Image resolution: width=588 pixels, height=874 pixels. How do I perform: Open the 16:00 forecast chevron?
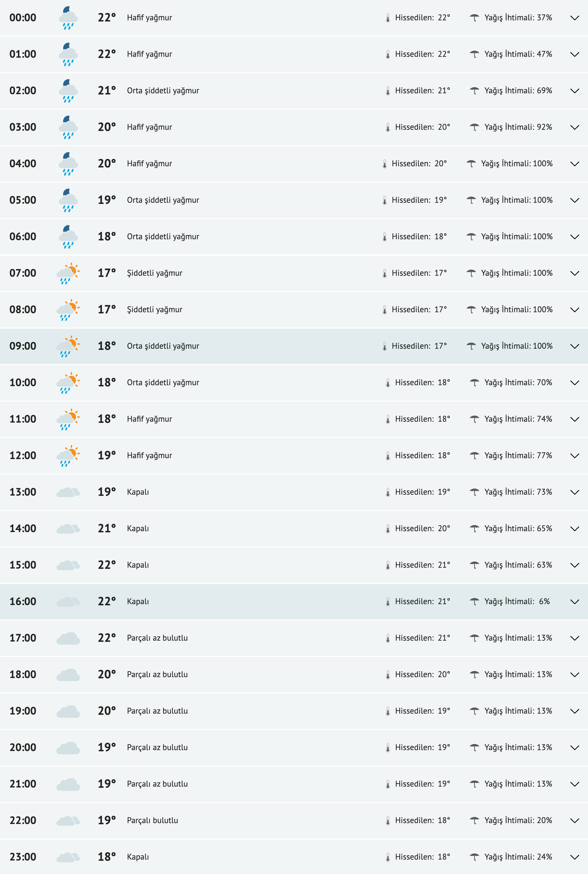coord(574,601)
